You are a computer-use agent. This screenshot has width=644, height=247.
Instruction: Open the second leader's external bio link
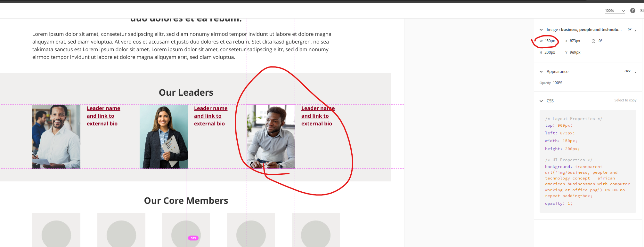[x=211, y=116]
